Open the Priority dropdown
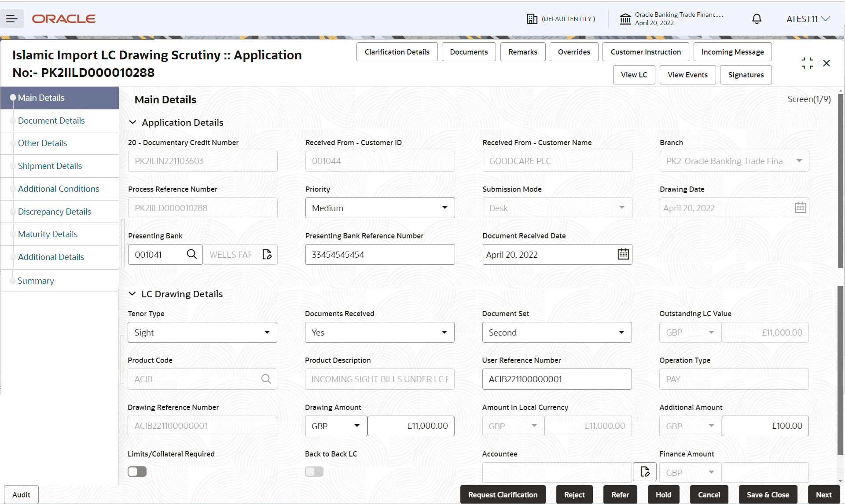Image resolution: width=845 pixels, height=504 pixels. (445, 208)
